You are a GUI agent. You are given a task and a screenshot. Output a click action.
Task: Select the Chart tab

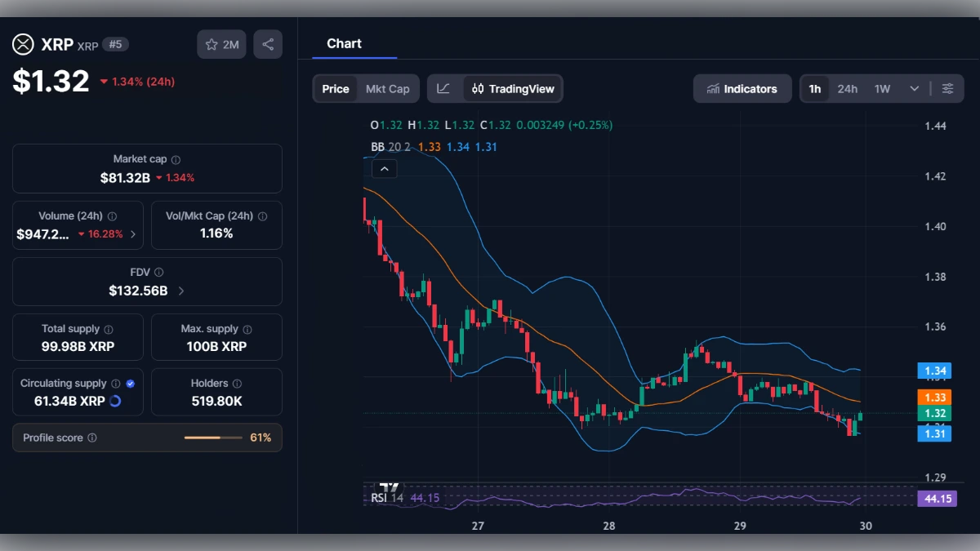click(344, 43)
